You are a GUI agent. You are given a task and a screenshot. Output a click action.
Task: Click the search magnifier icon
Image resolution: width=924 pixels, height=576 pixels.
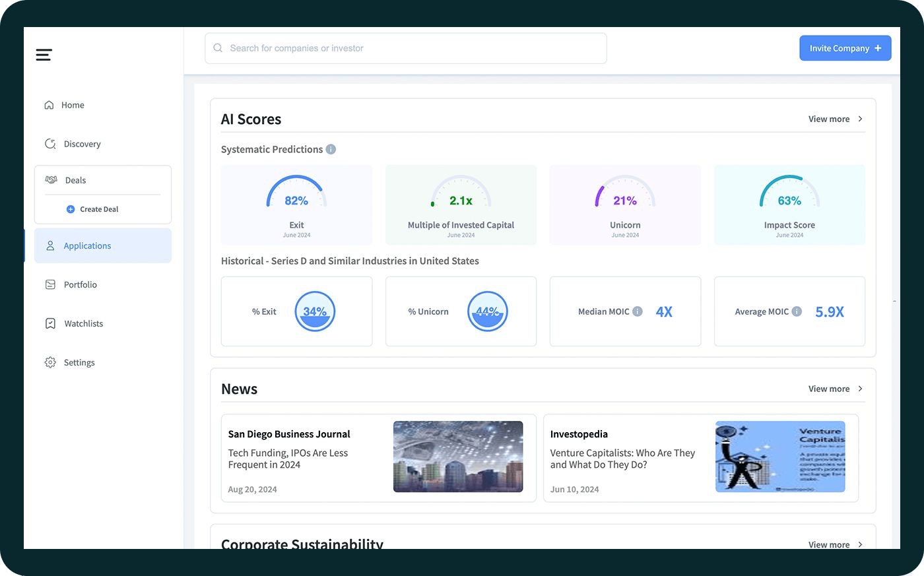[218, 48]
